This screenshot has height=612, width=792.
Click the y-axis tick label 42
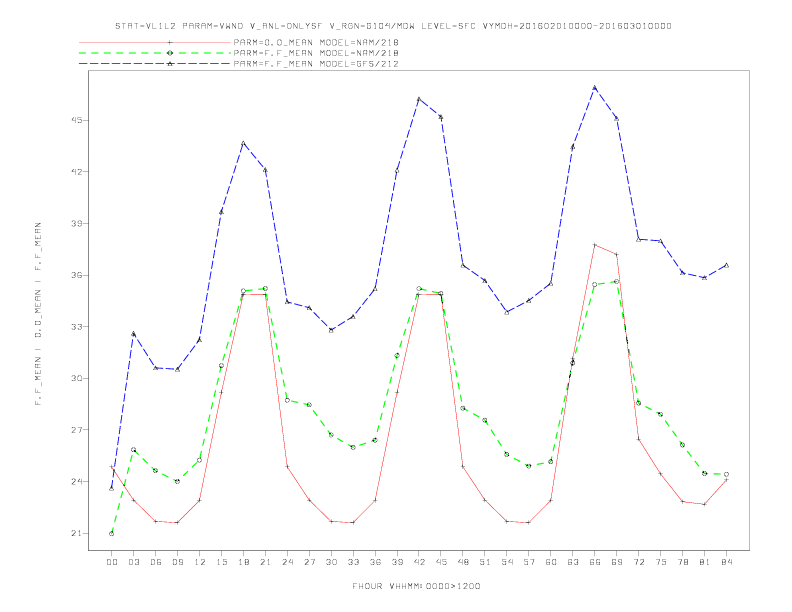77,172
